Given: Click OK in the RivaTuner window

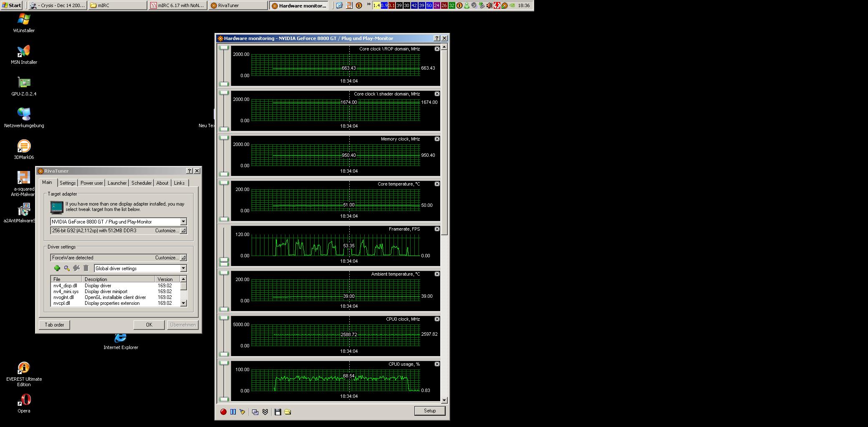Looking at the screenshot, I should pos(149,325).
